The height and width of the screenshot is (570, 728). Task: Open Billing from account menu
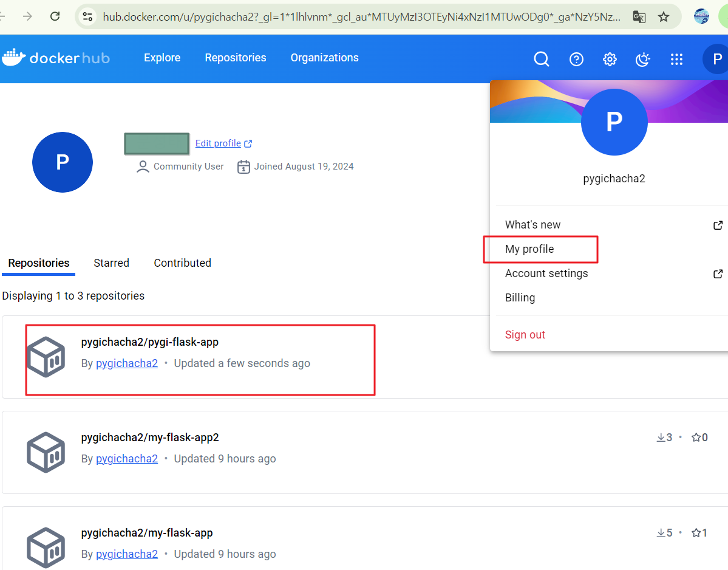tap(520, 297)
